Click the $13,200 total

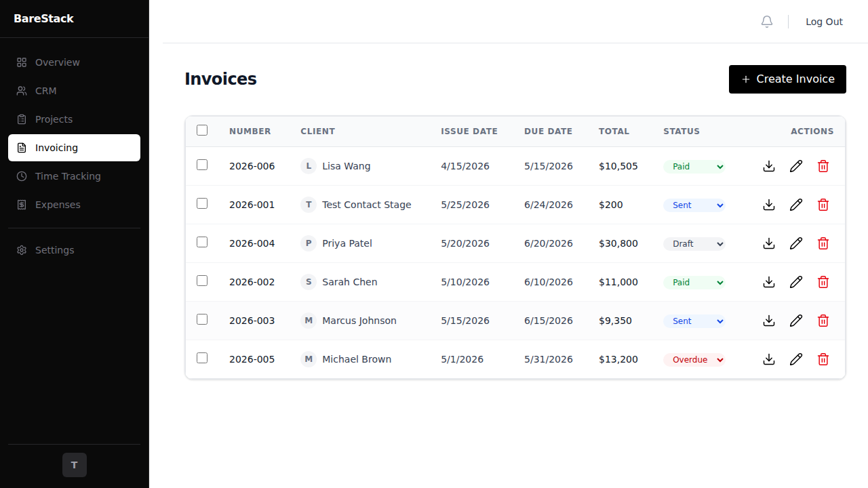point(618,359)
